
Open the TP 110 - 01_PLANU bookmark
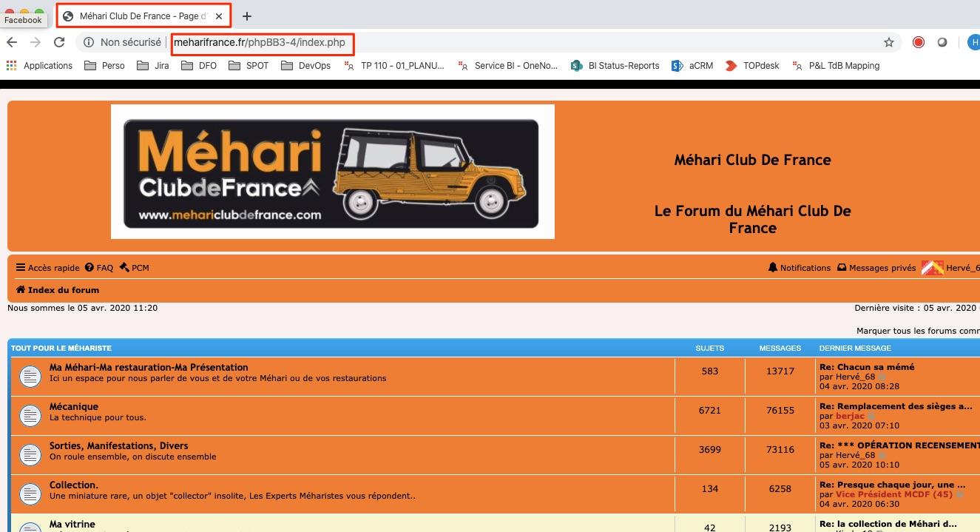(x=394, y=66)
